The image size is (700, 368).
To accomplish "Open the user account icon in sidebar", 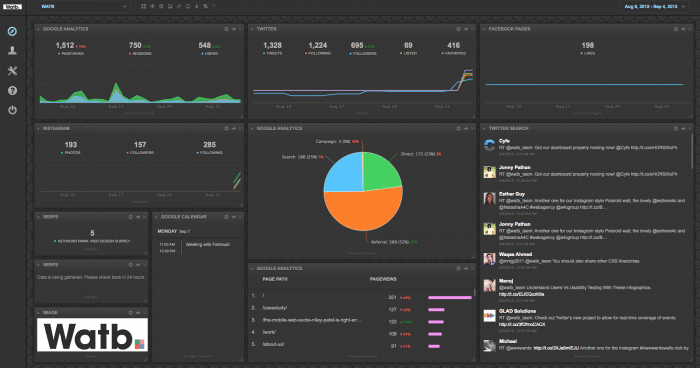I will point(12,50).
